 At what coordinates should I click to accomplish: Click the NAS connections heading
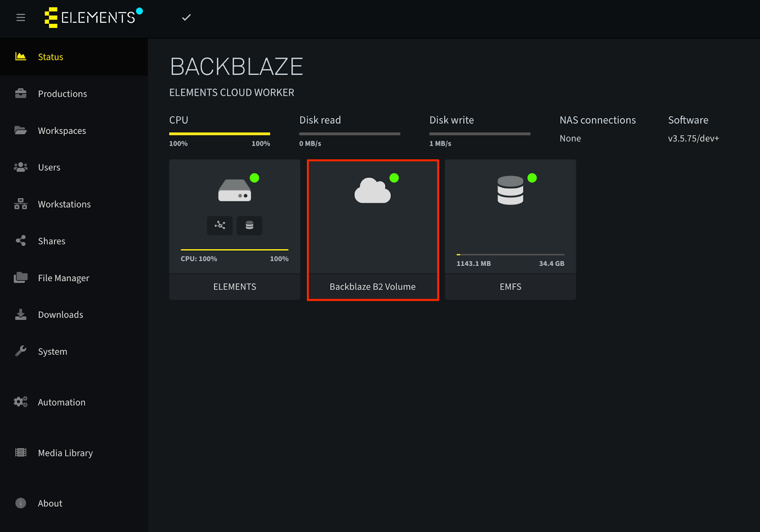pos(598,120)
